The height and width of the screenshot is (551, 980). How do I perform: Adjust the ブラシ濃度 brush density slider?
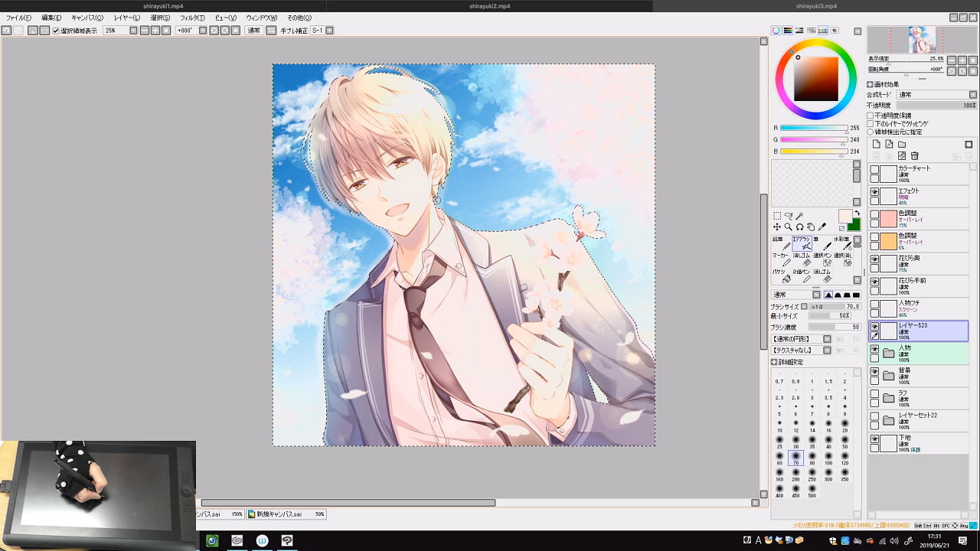coord(835,327)
